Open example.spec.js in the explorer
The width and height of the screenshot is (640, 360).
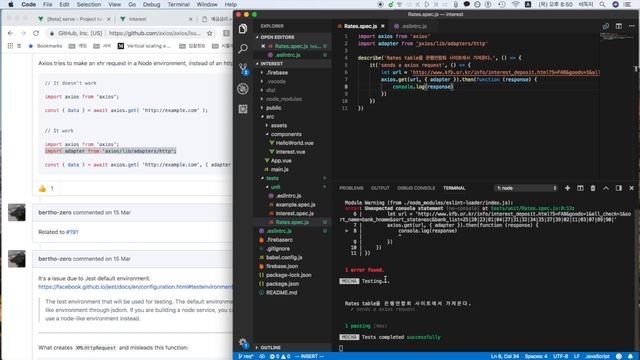295,205
